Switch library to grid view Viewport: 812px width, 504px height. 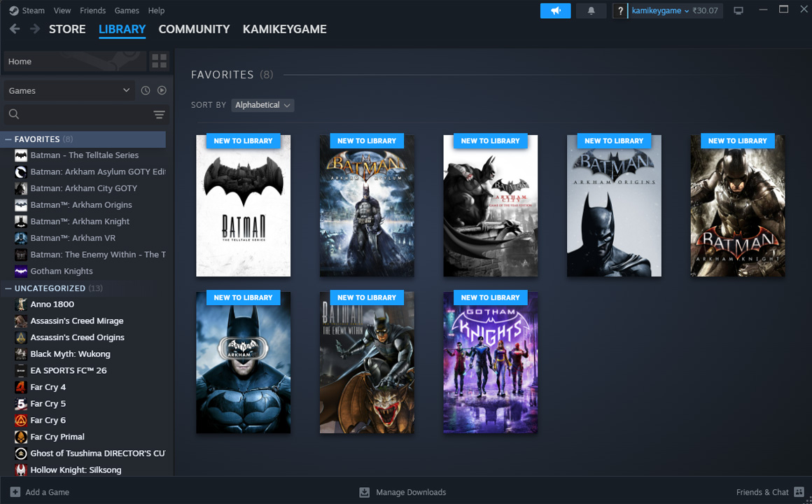(x=159, y=61)
